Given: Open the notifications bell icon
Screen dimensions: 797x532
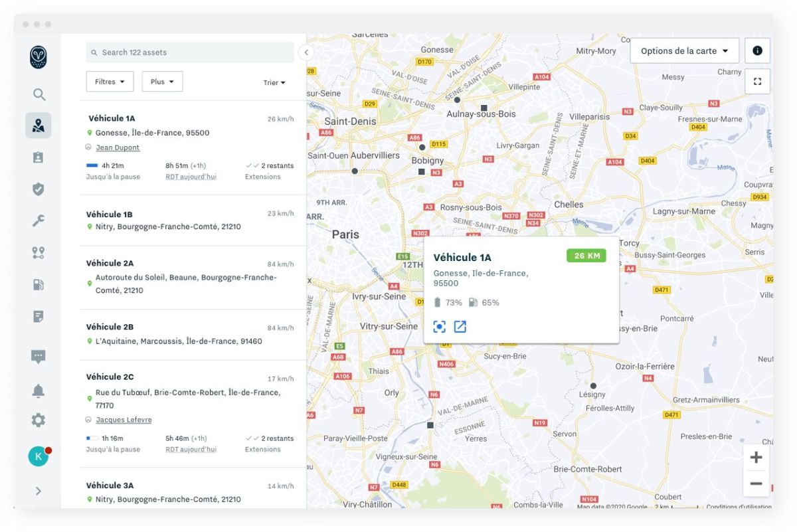Looking at the screenshot, I should [39, 391].
